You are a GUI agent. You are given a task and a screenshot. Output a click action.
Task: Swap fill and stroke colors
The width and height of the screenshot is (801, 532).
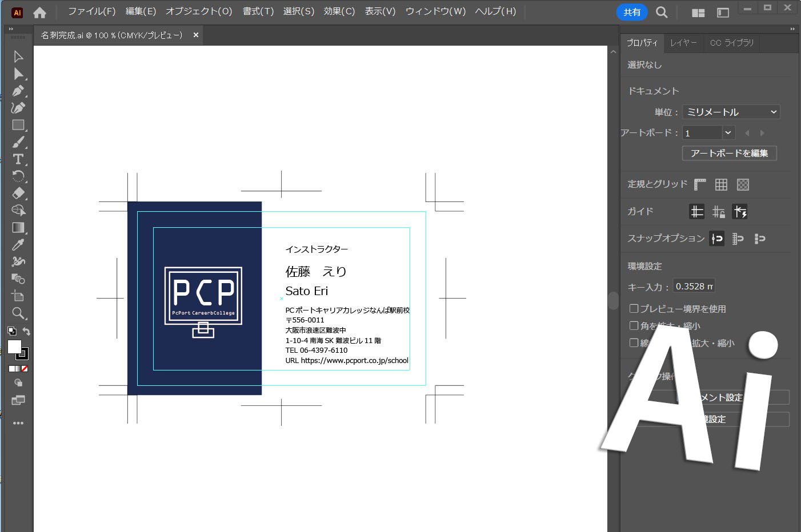[x=26, y=331]
